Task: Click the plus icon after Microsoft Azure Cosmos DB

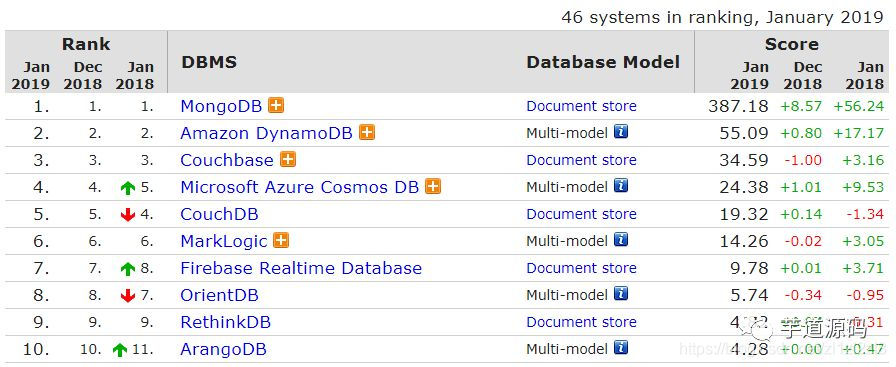Action: coord(433,186)
